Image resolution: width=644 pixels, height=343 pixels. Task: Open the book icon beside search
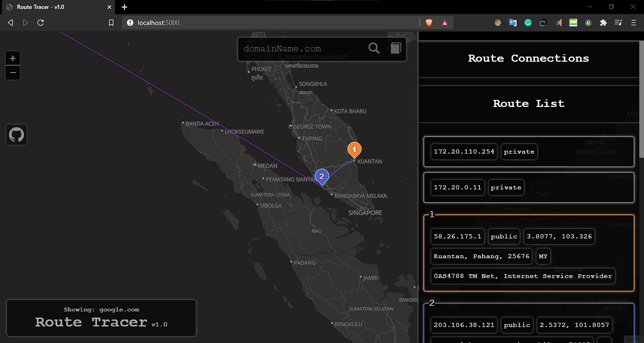tap(396, 48)
